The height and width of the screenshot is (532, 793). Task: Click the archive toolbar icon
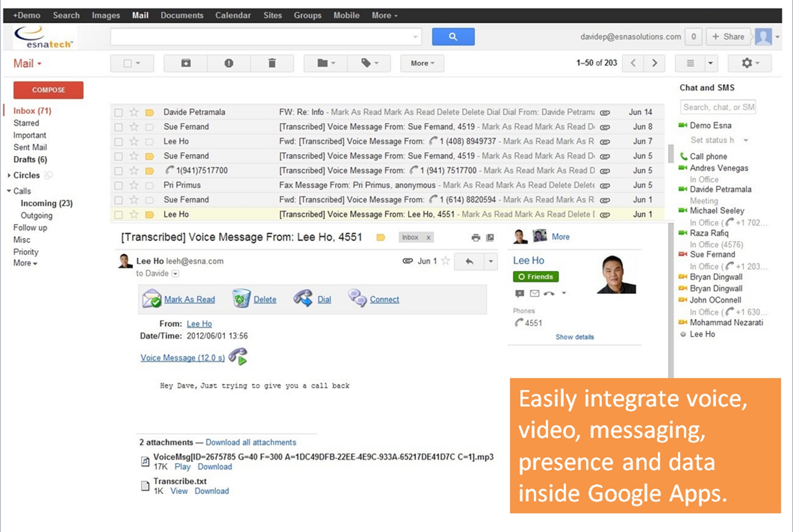186,63
